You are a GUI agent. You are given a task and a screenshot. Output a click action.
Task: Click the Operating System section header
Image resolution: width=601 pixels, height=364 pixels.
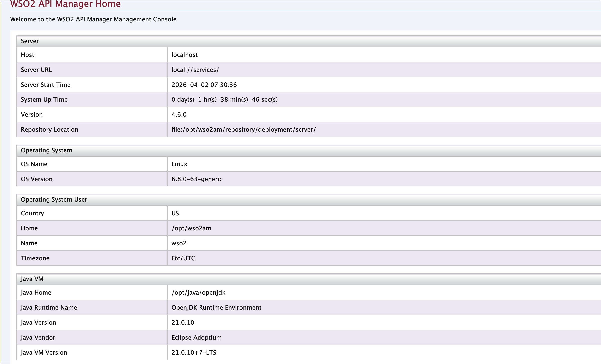[x=46, y=150]
